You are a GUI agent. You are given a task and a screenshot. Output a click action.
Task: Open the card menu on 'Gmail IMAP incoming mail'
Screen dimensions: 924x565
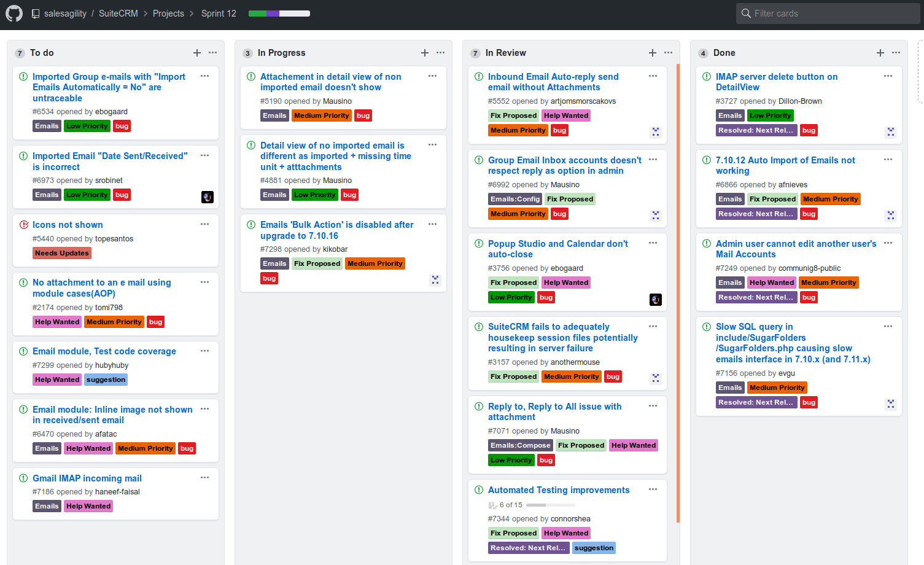click(204, 477)
